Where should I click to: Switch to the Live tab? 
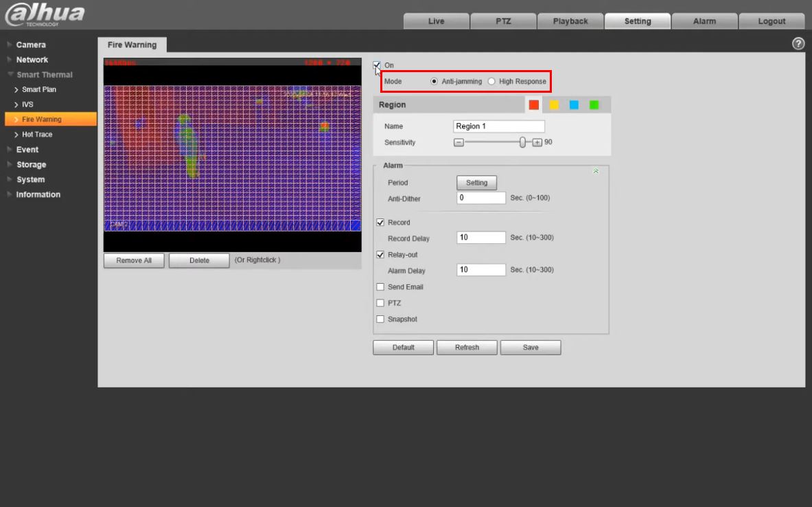click(436, 21)
